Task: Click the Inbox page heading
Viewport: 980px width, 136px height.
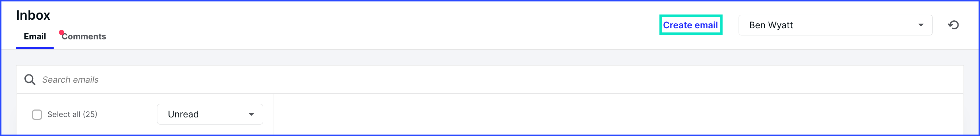Action: point(33,15)
